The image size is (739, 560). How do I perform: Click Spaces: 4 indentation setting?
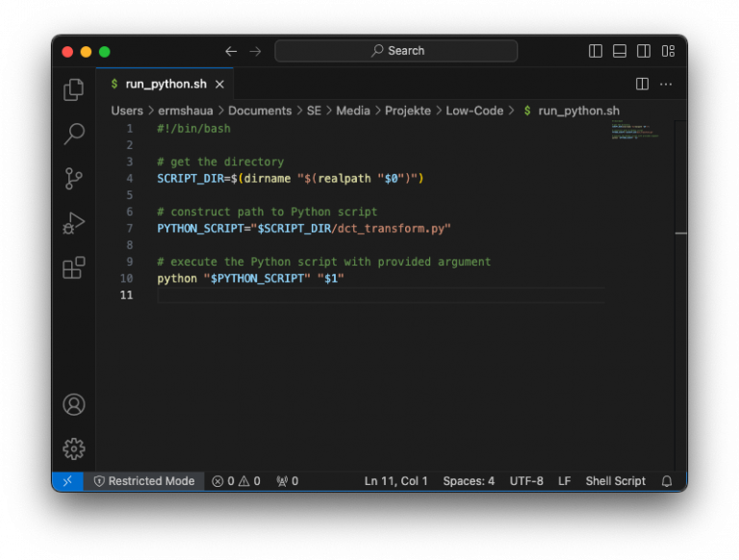pos(469,481)
